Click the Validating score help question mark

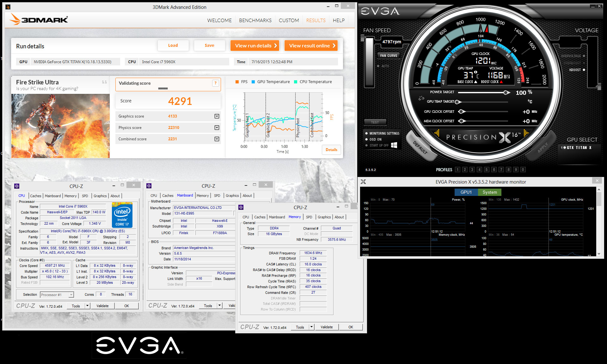(x=215, y=83)
